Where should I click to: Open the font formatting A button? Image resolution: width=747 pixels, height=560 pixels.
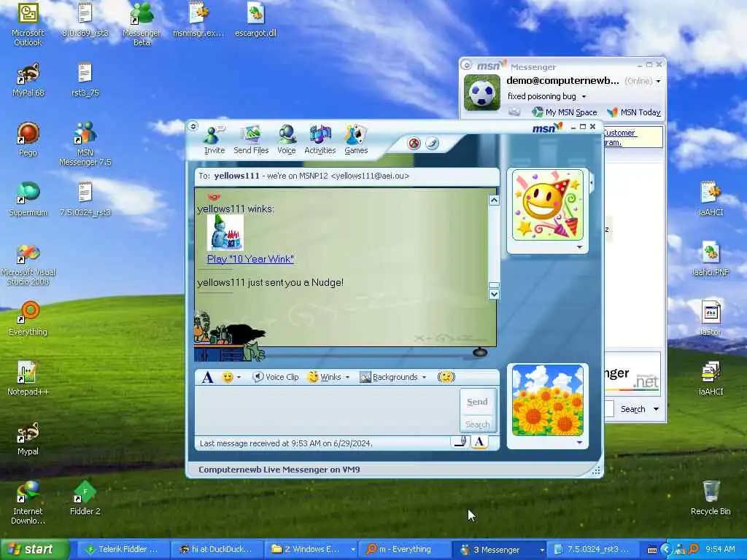[207, 377]
